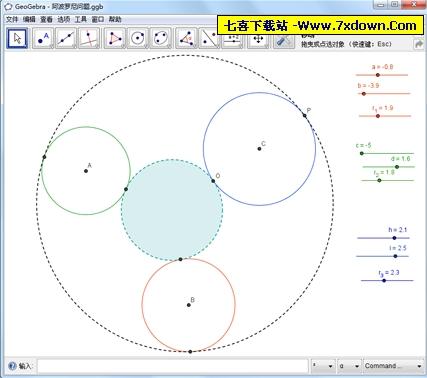Click the r3 = 2.3 slider knob
The height and width of the screenshot is (378, 427).
coord(384,281)
